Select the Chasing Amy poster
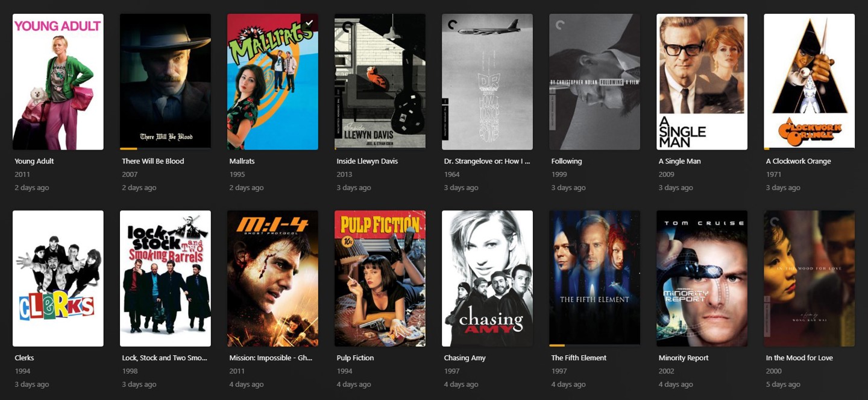This screenshot has width=868, height=400. [x=487, y=278]
